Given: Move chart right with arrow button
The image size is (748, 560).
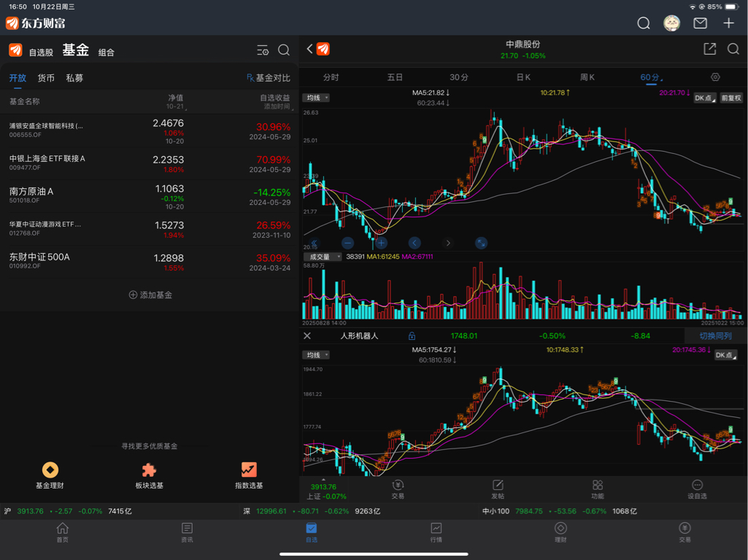Looking at the screenshot, I should pos(448,243).
